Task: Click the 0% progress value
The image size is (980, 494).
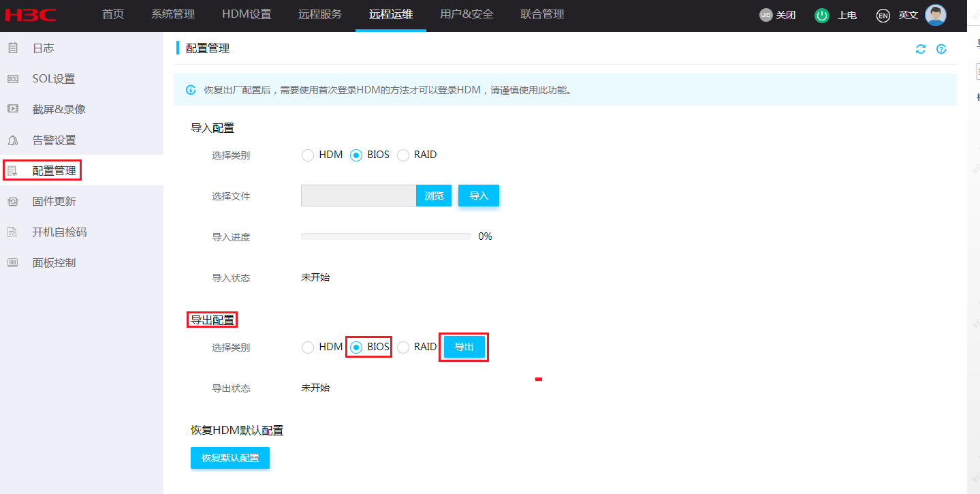Action: pos(485,236)
